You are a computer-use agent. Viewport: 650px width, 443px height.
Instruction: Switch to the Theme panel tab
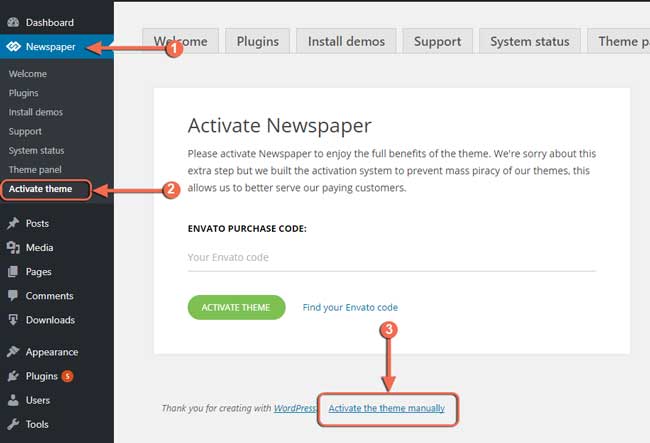(x=618, y=41)
